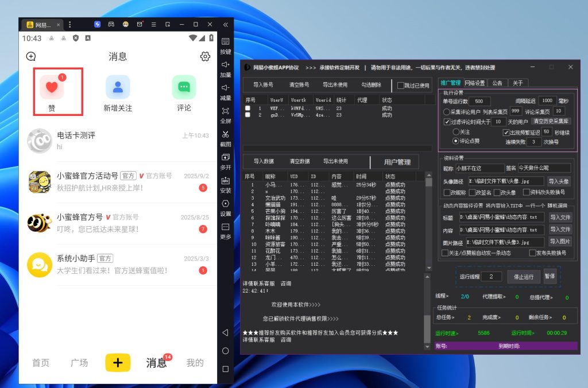Open the 公告 tab

point(497,83)
